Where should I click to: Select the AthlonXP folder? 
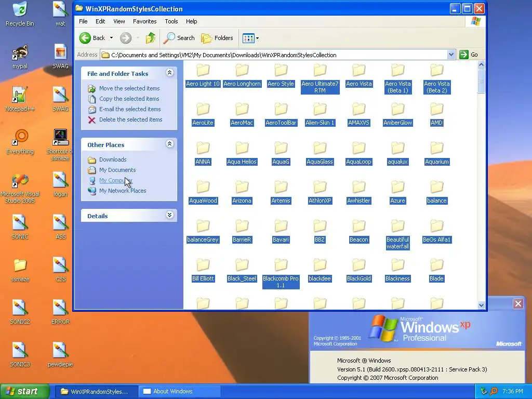tap(320, 192)
